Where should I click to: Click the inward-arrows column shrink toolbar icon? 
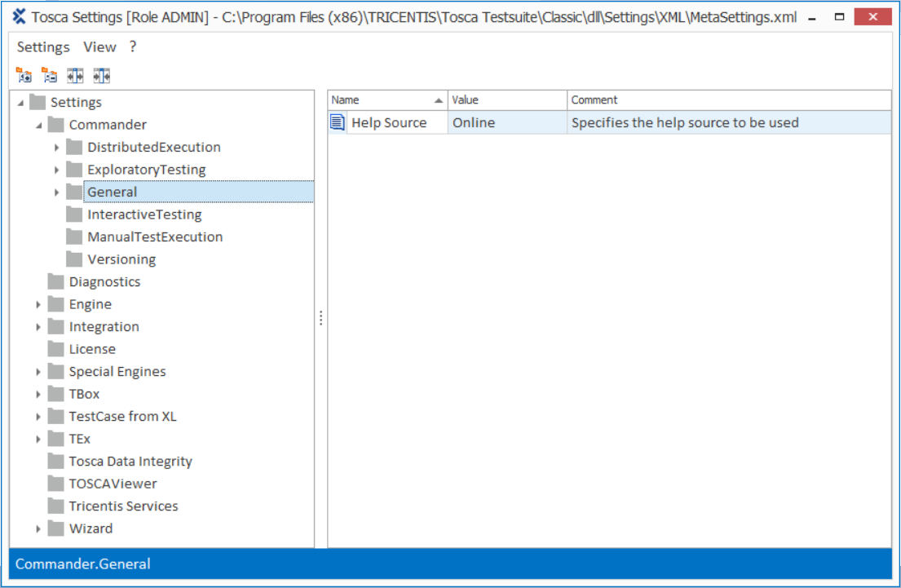pos(101,76)
